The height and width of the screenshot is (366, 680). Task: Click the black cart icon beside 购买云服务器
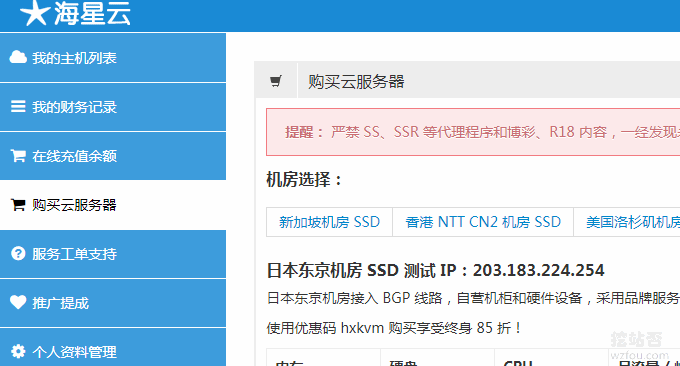[18, 204]
